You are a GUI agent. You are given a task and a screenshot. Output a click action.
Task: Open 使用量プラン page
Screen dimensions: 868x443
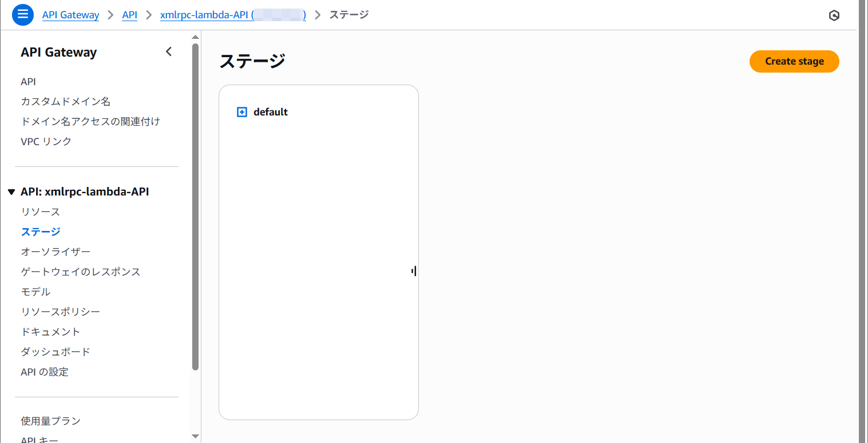pyautogui.click(x=50, y=421)
